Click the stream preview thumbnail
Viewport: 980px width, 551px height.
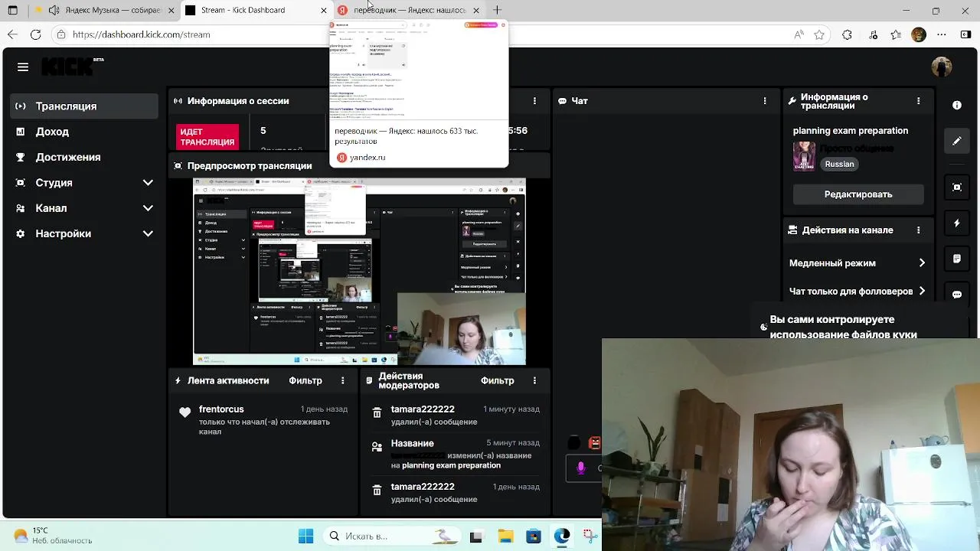(x=359, y=272)
